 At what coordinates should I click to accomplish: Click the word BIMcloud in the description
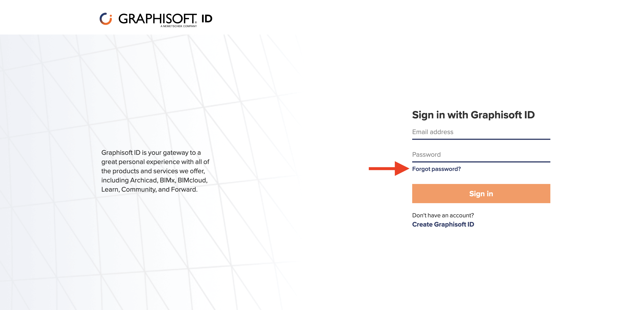coord(192,180)
